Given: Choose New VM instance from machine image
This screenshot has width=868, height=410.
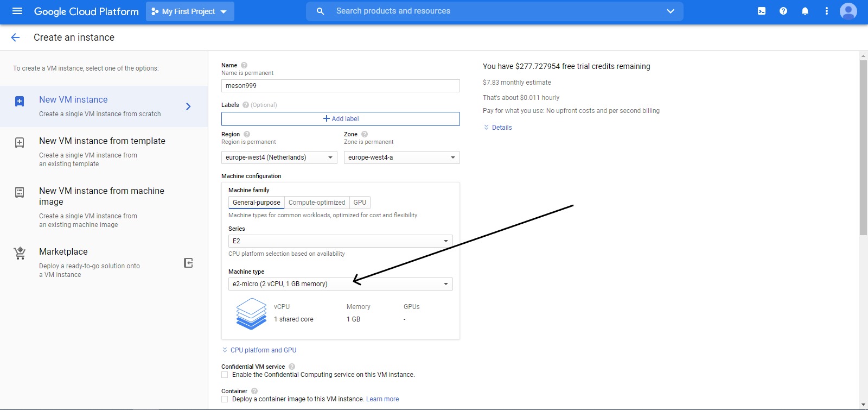Looking at the screenshot, I should [104, 207].
